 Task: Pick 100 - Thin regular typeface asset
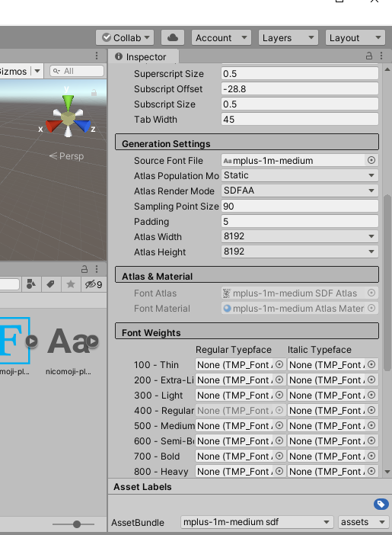[279, 364]
